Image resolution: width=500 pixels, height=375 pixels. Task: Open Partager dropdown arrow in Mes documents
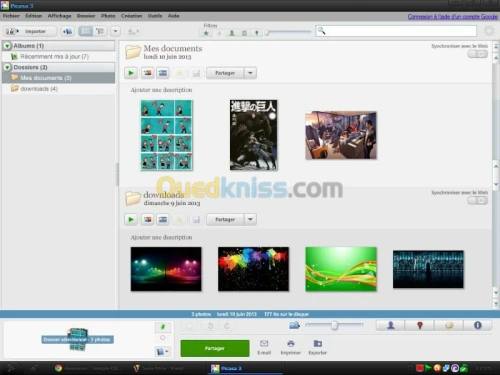(x=250, y=73)
